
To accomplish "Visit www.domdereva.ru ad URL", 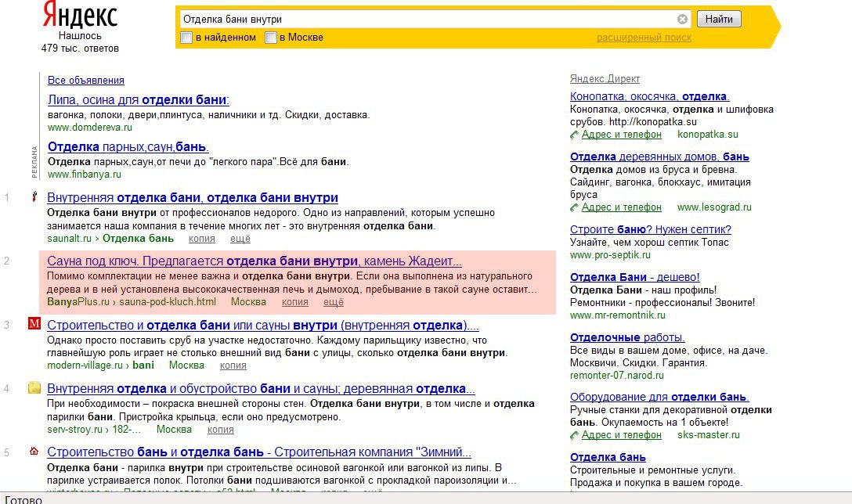I will pyautogui.click(x=89, y=128).
